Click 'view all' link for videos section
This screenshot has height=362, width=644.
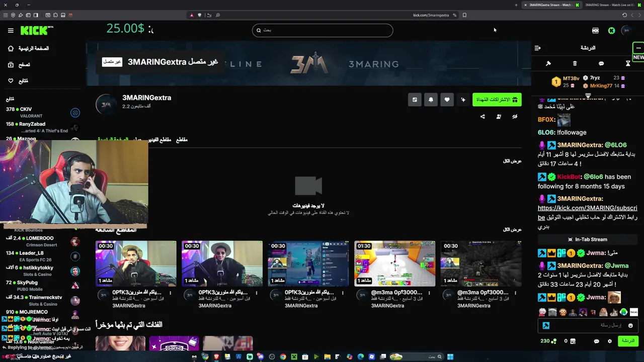(512, 161)
